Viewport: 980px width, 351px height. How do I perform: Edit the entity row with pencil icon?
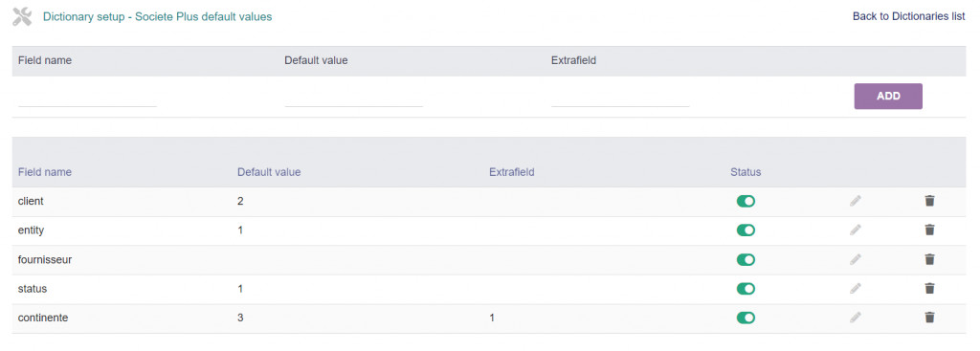855,230
